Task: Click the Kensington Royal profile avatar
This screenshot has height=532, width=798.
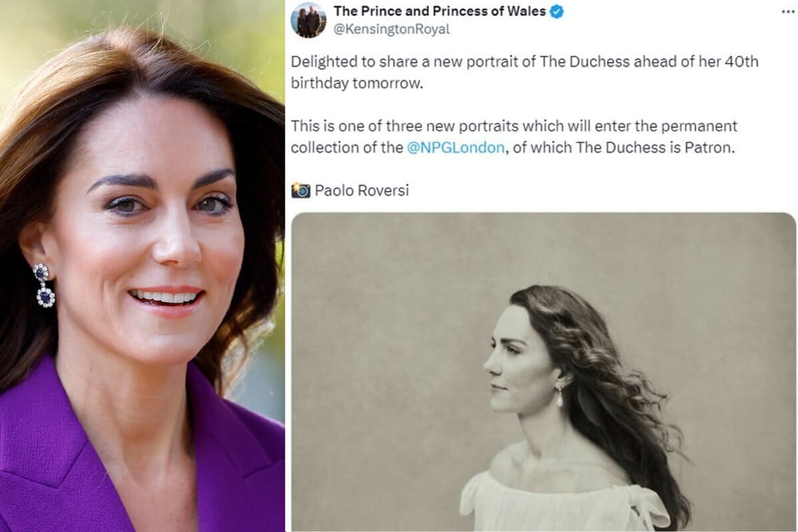Action: [x=309, y=19]
